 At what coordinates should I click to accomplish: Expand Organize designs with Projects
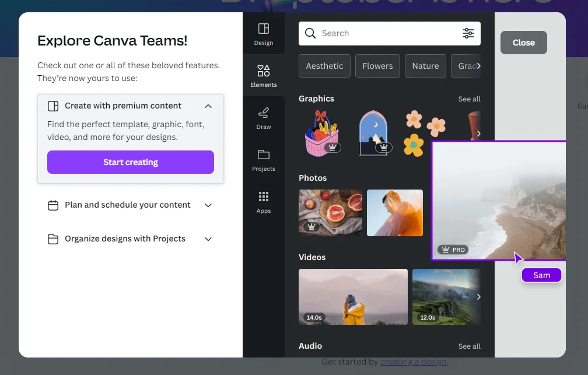208,239
